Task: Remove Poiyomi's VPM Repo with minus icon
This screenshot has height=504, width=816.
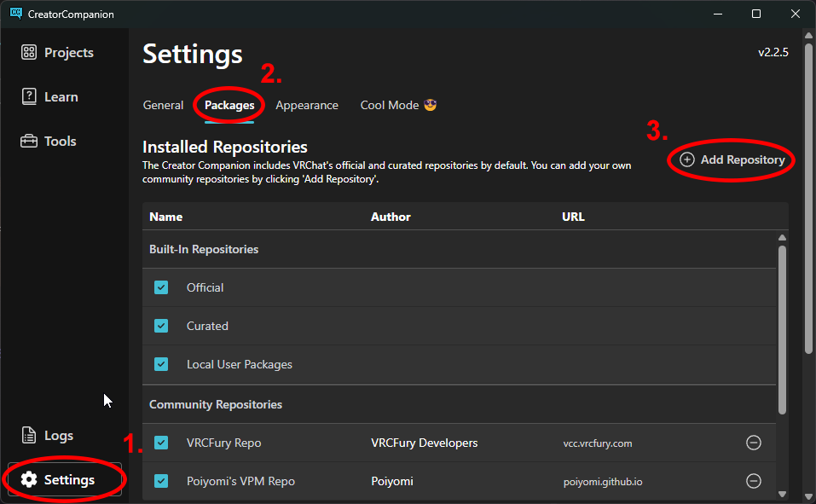Action: point(753,481)
